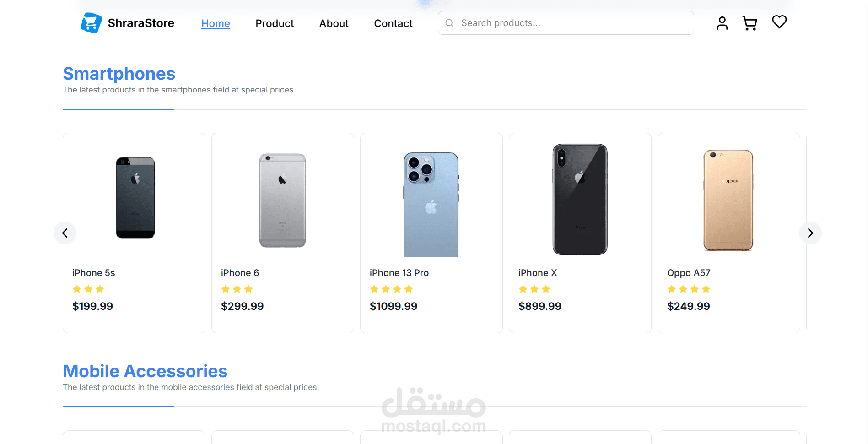Open the About page link
The width and height of the screenshot is (868, 444).
[x=334, y=23]
